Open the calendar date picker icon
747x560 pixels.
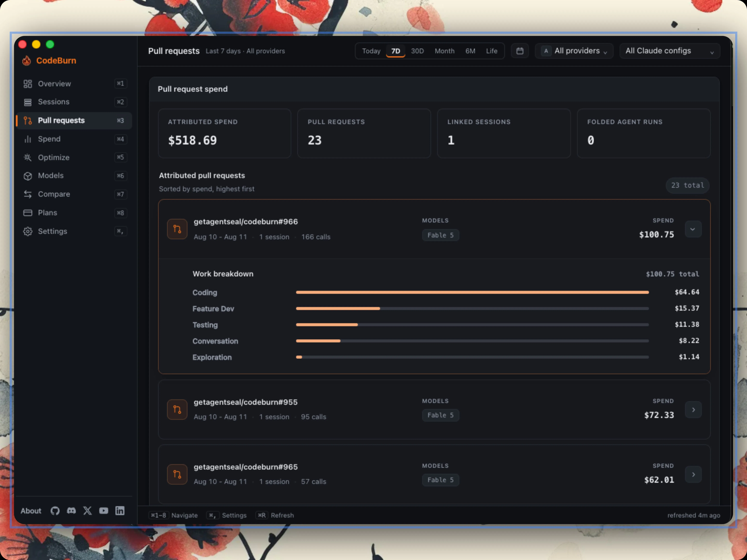520,51
